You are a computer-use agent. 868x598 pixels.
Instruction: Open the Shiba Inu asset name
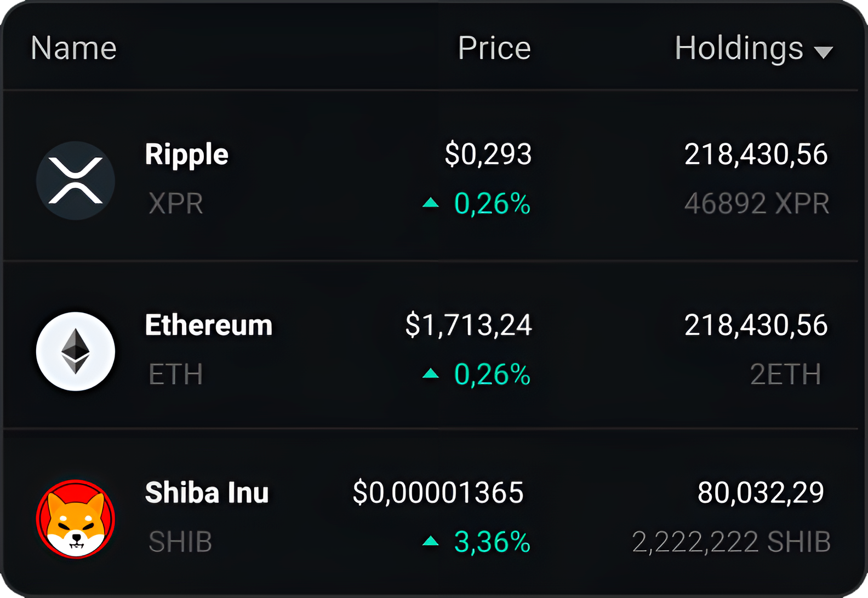(x=207, y=492)
